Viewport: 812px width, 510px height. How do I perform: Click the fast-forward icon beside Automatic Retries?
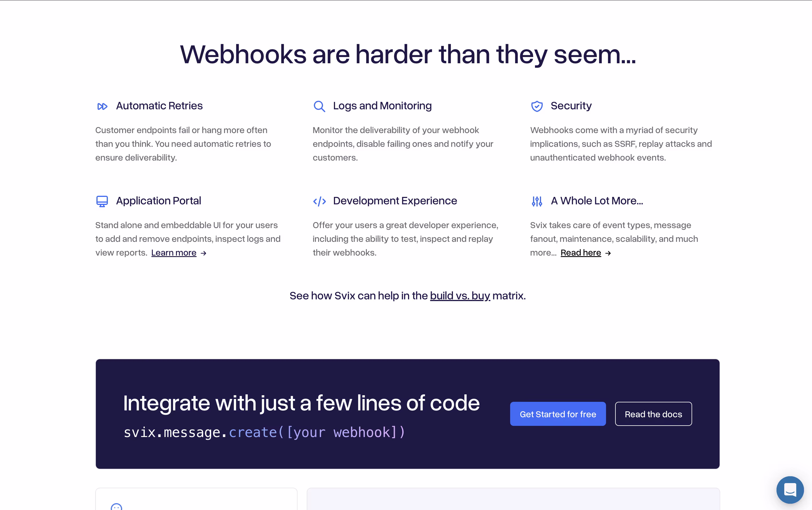(102, 106)
